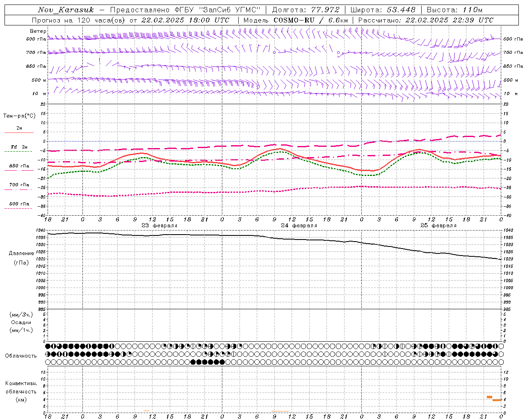This screenshot has width=525, height=420.
Task: Click the 'Осадки' precipitation label
Action: [x=21, y=322]
